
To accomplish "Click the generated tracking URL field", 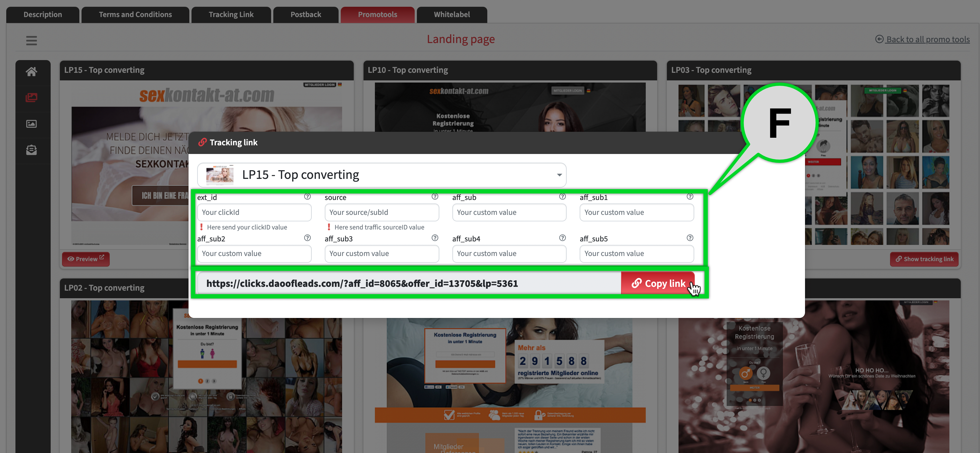I will pos(409,284).
